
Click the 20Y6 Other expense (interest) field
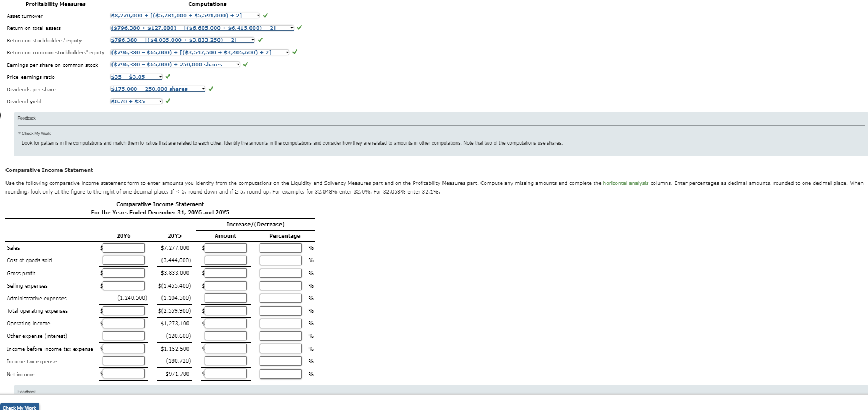pyautogui.click(x=124, y=336)
